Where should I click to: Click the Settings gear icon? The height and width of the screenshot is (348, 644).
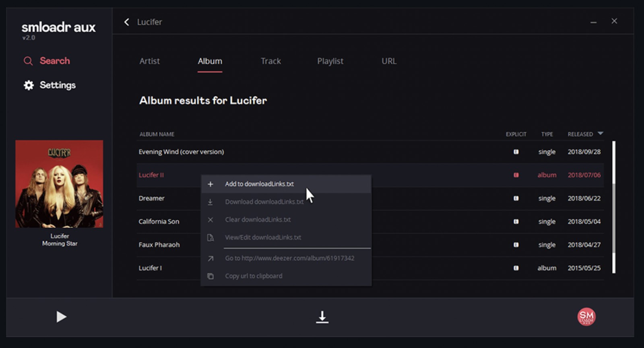click(29, 85)
